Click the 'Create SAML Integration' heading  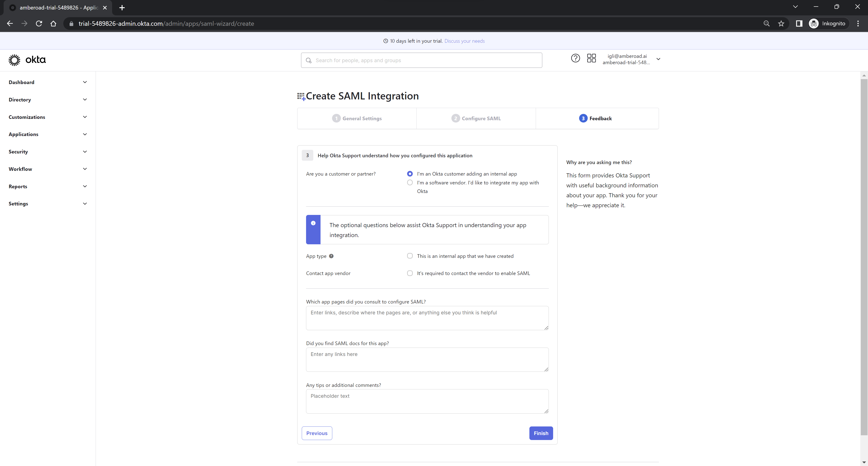pyautogui.click(x=362, y=96)
